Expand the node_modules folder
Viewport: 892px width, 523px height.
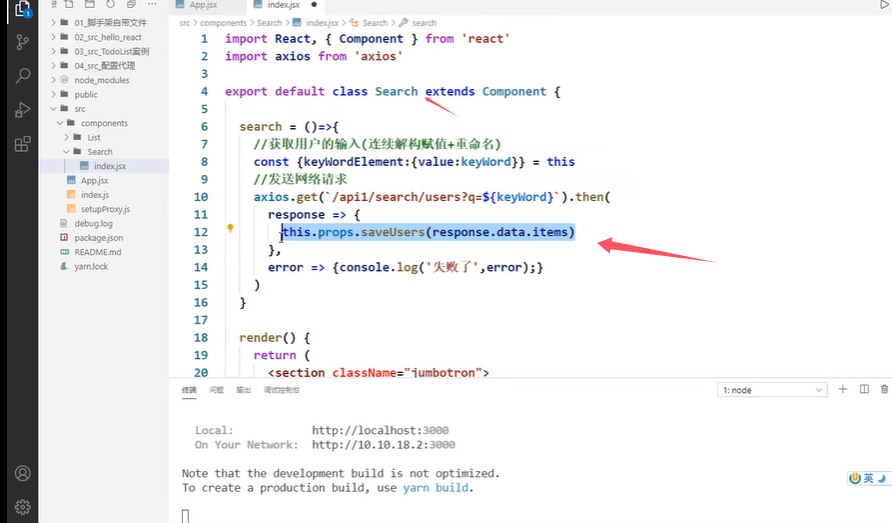[x=105, y=80]
